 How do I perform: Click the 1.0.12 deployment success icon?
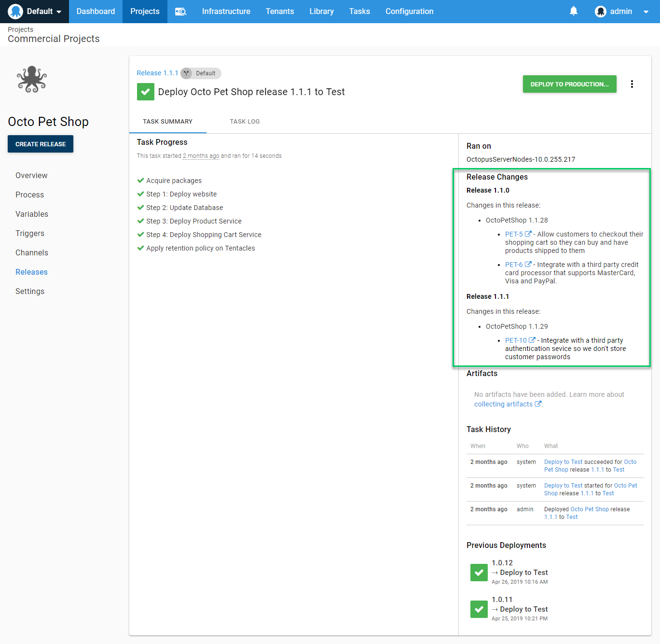[x=479, y=573]
